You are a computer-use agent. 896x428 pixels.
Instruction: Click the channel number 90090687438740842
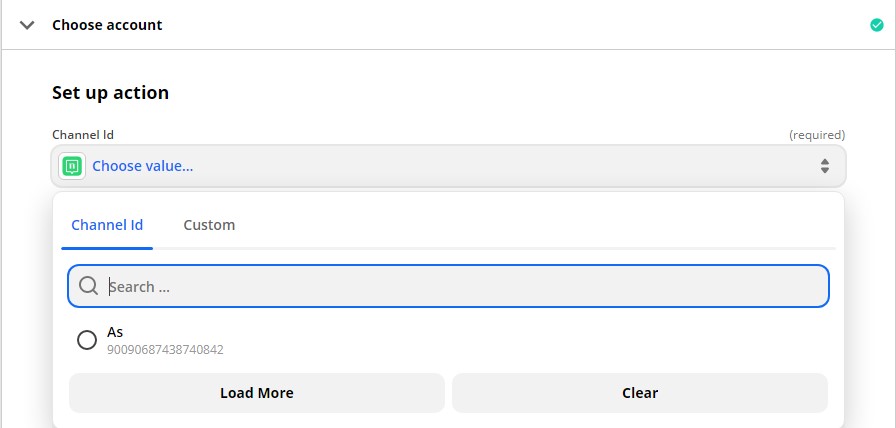click(x=165, y=350)
